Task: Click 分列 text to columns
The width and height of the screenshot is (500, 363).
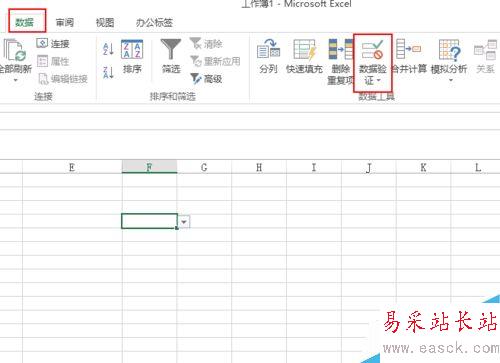Action: [268, 56]
